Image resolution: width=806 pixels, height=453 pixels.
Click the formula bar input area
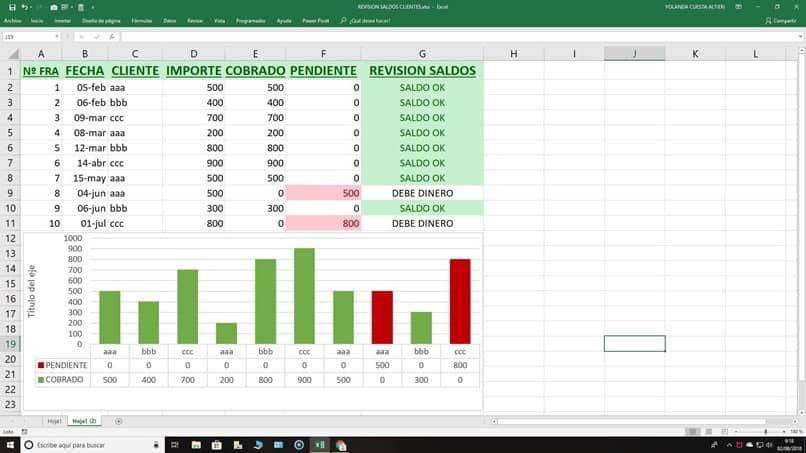pyautogui.click(x=459, y=37)
